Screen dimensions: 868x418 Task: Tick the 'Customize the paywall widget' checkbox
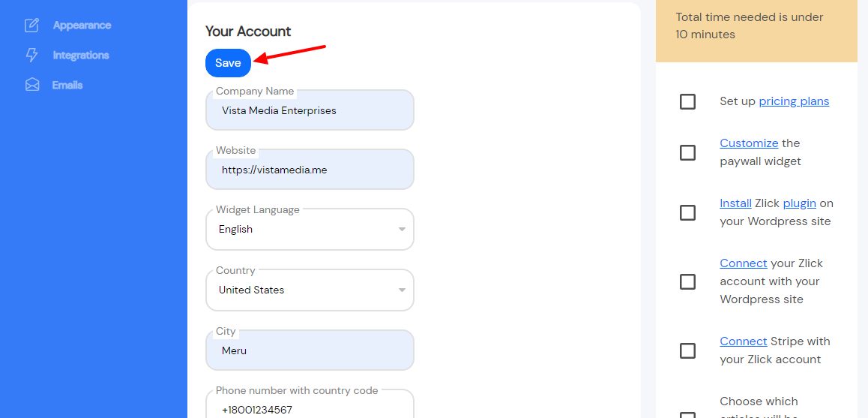tap(687, 152)
